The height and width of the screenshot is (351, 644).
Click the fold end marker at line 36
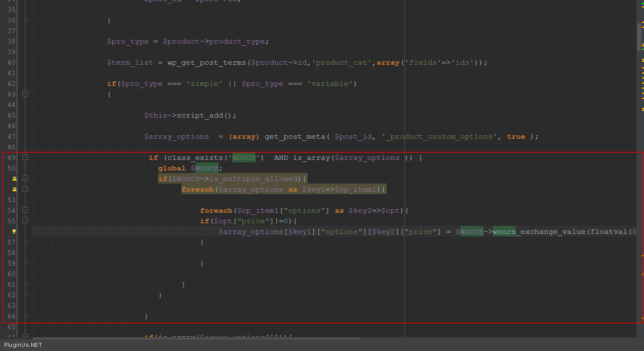click(x=26, y=20)
